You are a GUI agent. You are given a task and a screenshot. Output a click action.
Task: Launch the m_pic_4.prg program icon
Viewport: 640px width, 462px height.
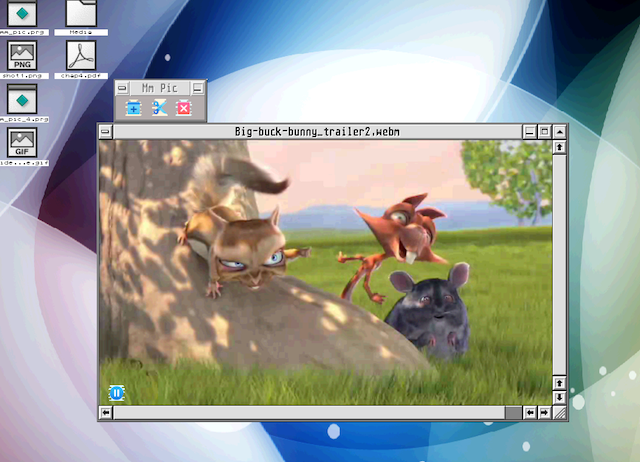tap(22, 99)
